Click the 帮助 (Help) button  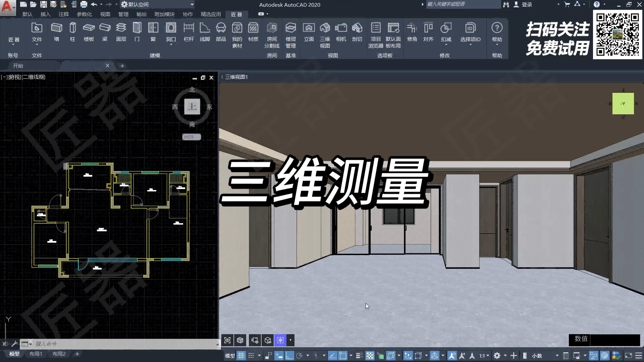pos(497,32)
